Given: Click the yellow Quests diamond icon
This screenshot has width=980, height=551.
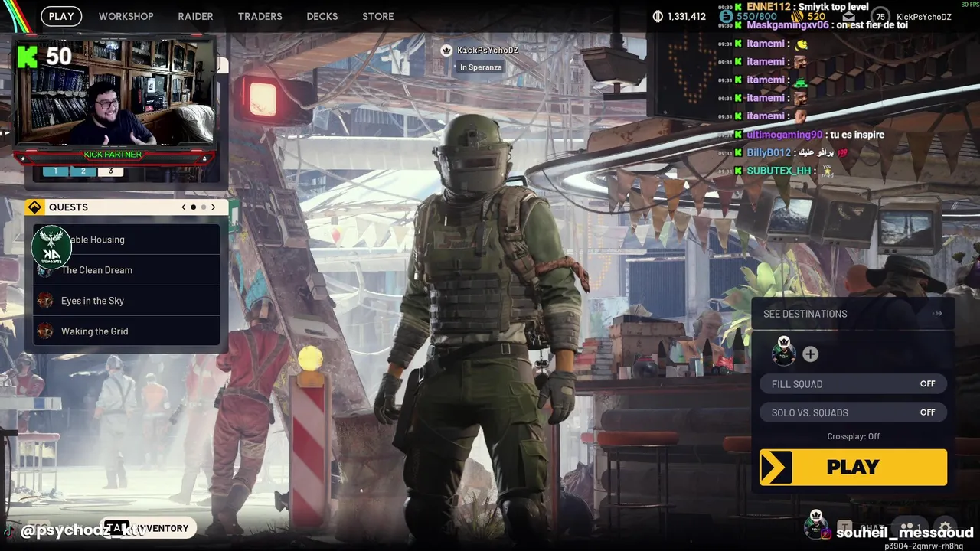Looking at the screenshot, I should (x=34, y=207).
